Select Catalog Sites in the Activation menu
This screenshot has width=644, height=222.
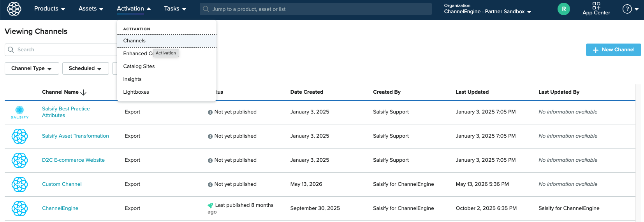(x=167, y=66)
